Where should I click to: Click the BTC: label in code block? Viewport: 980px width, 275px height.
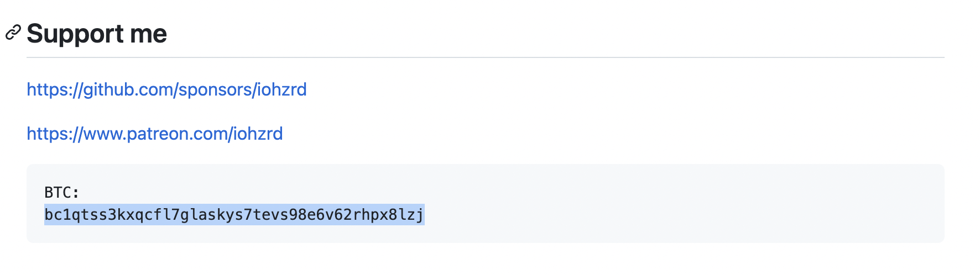click(x=62, y=192)
